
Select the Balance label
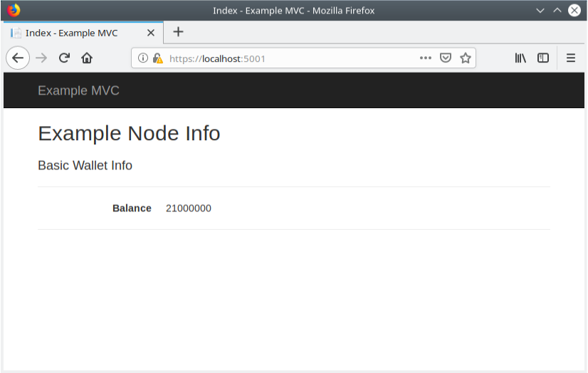click(132, 208)
